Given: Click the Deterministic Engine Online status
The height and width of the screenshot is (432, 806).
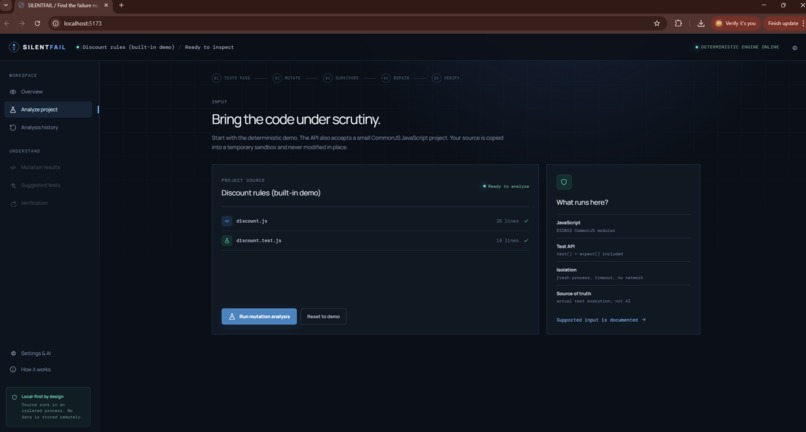Looking at the screenshot, I should tap(737, 47).
